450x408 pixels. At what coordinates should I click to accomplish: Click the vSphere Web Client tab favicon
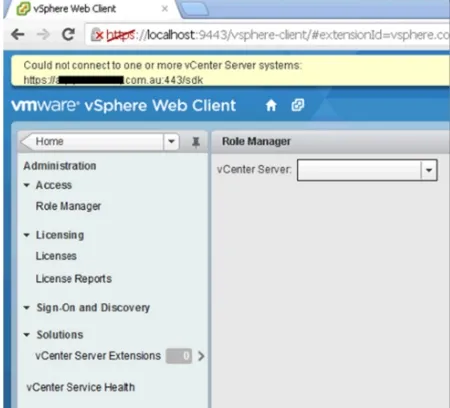24,9
